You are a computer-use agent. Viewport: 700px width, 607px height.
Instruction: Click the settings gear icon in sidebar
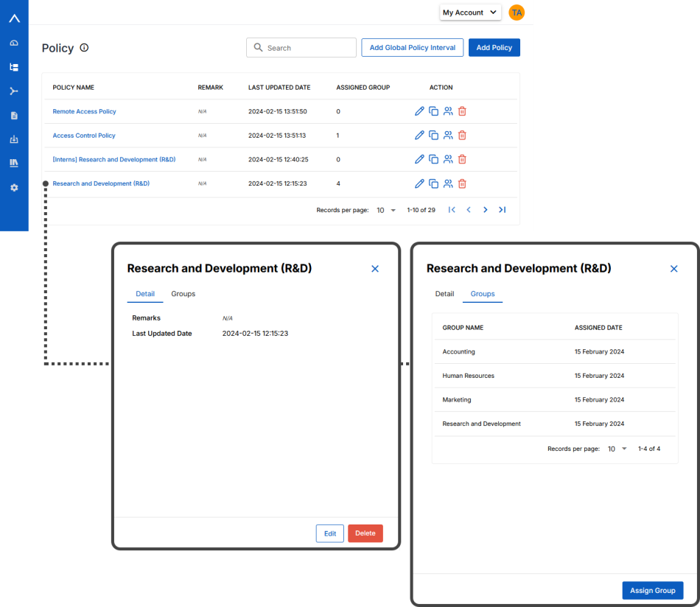tap(14, 188)
